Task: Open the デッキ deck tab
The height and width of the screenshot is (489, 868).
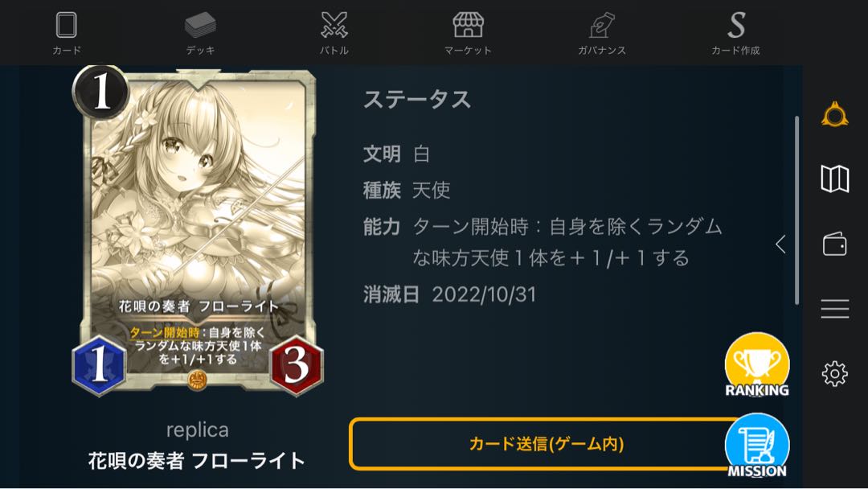Action: tap(200, 33)
